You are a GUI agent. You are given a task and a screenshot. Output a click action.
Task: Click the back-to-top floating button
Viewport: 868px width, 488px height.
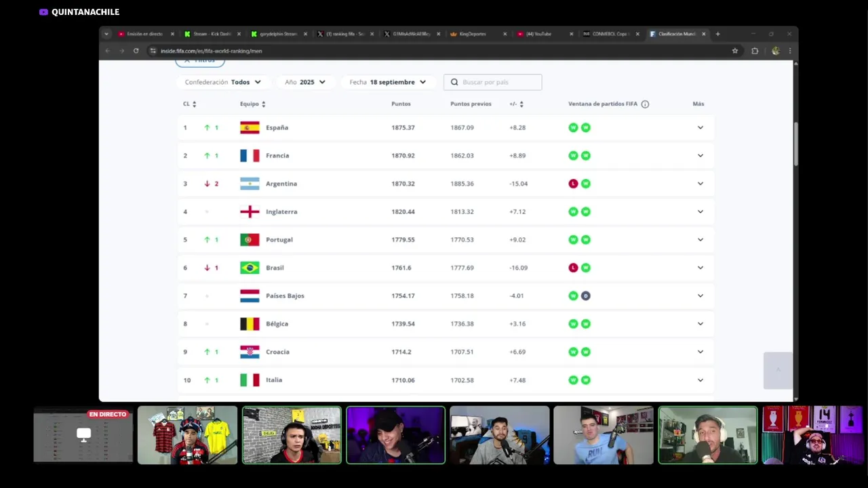pos(778,370)
